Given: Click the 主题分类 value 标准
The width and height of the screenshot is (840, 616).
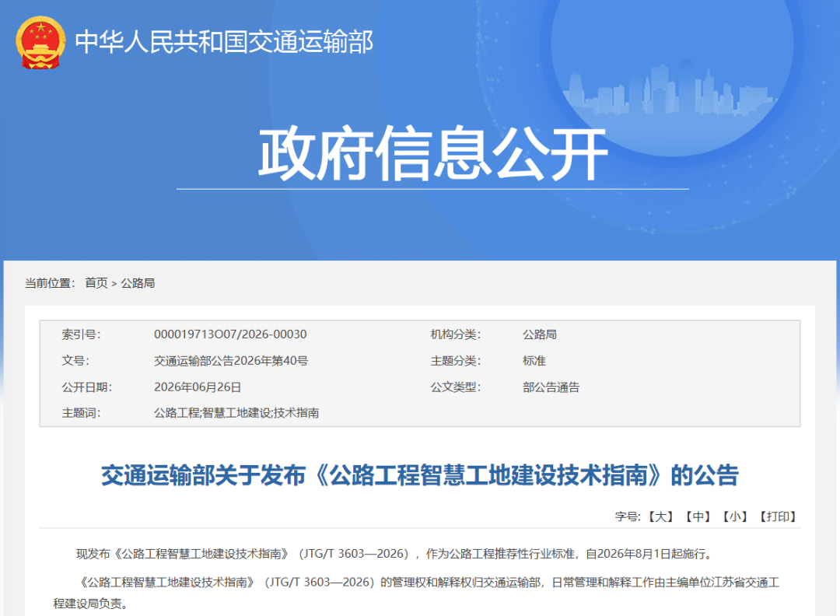Looking at the screenshot, I should pos(534,361).
